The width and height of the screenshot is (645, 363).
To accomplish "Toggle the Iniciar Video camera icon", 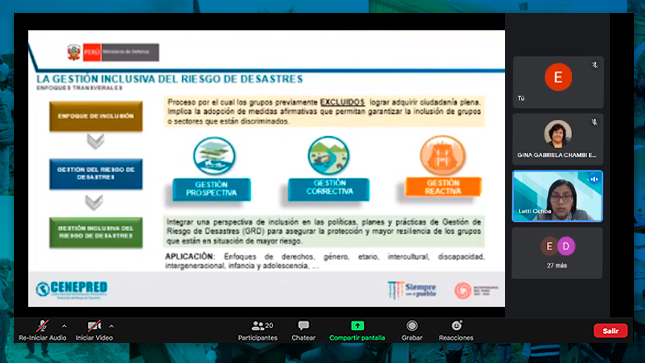I will point(94,326).
